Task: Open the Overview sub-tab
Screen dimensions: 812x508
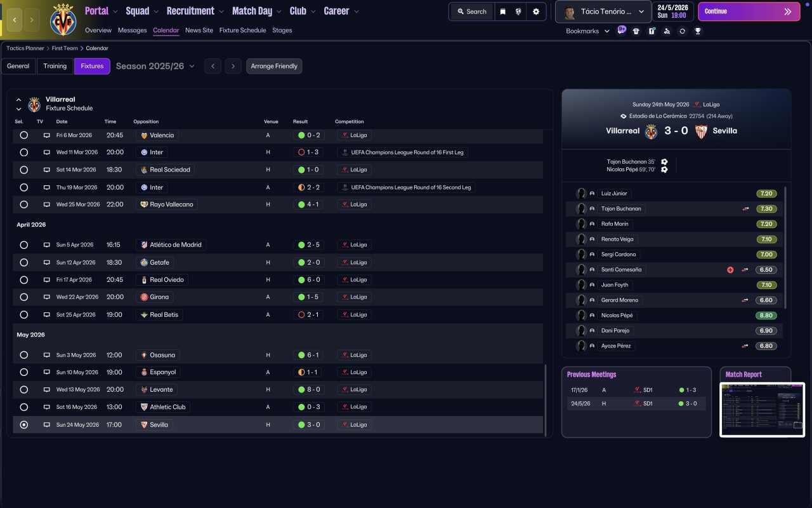Action: [98, 30]
